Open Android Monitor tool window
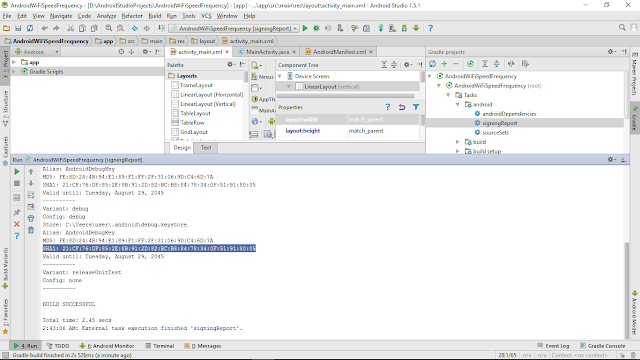 point(107,346)
